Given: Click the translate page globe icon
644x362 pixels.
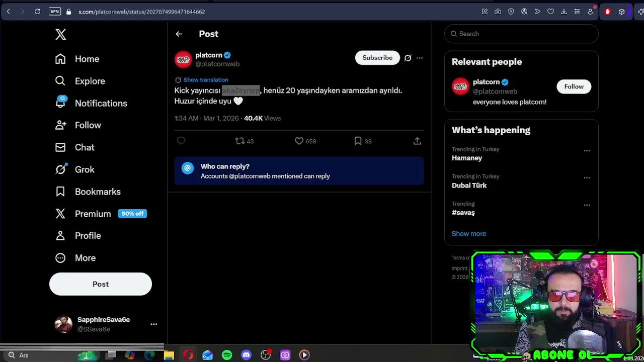Looking at the screenshot, I should (x=524, y=12).
